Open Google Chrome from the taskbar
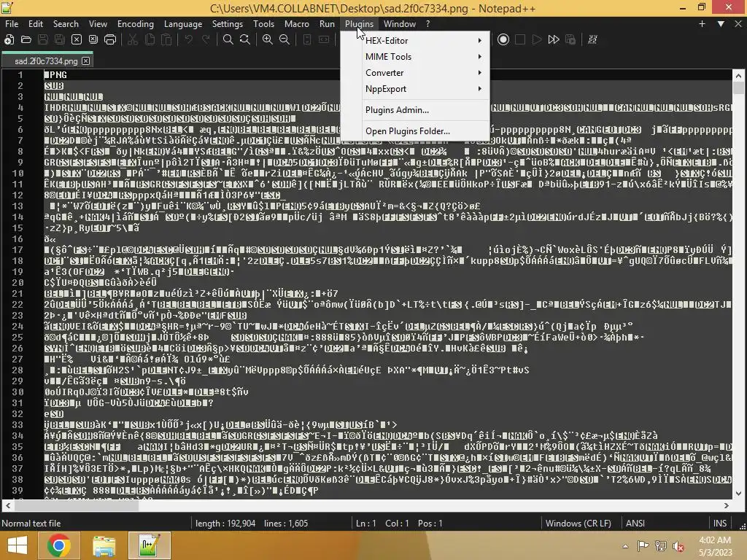 coord(59,545)
